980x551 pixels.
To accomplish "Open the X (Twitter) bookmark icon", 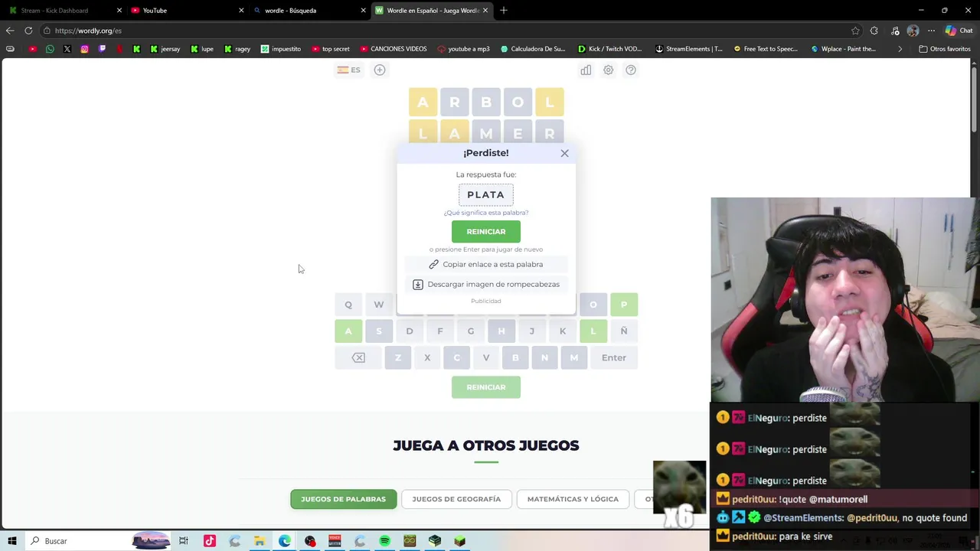I will [67, 49].
